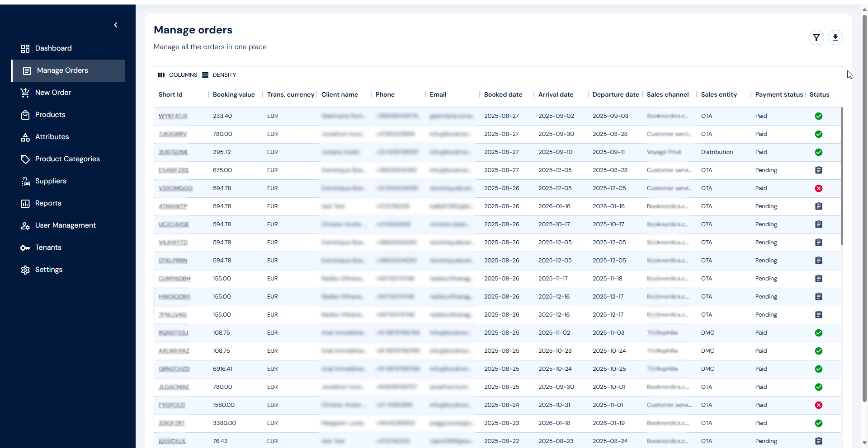Sort by Booking value column header
The image size is (868, 448).
234,95
